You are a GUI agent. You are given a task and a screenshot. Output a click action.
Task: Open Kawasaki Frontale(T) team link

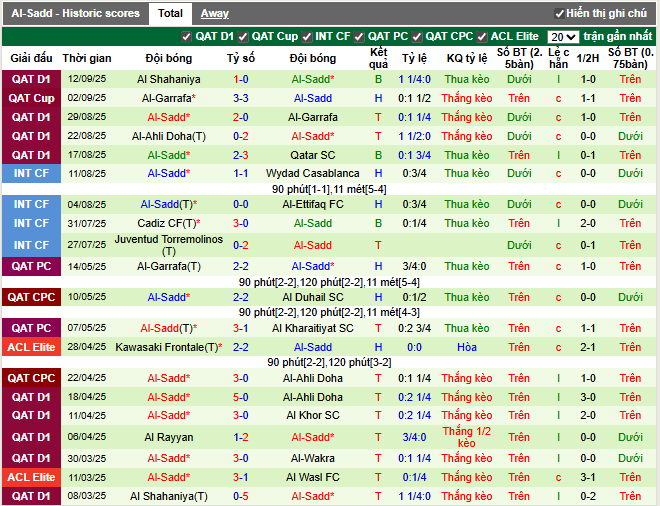[169, 347]
